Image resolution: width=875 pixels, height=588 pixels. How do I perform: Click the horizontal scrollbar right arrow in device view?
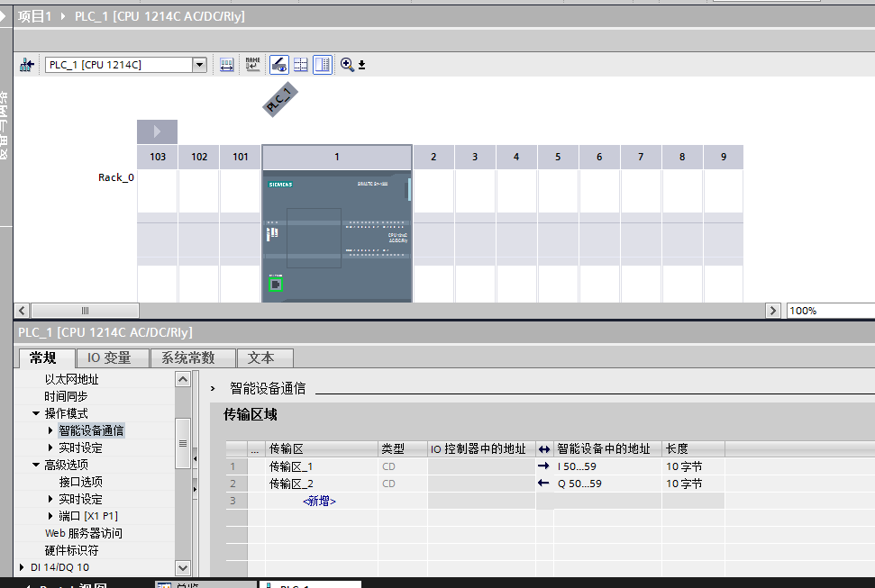pos(773,311)
